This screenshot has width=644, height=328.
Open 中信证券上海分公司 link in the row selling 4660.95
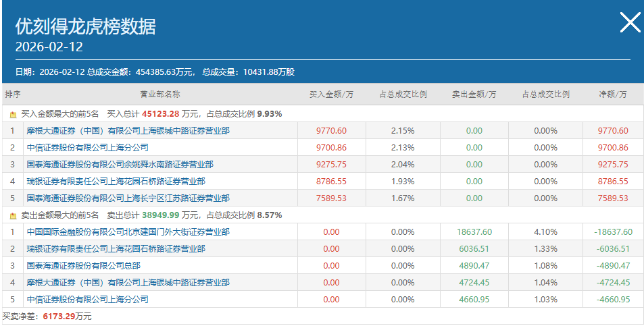pos(87,299)
